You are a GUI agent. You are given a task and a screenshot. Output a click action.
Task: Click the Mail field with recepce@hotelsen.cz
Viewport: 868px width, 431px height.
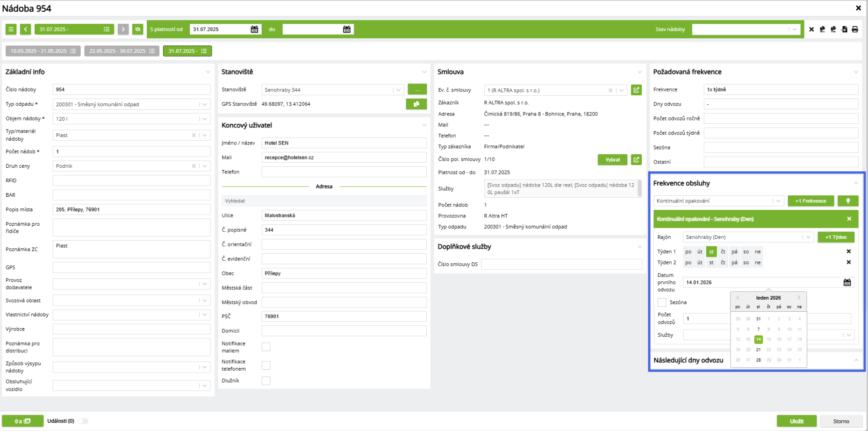pos(344,158)
